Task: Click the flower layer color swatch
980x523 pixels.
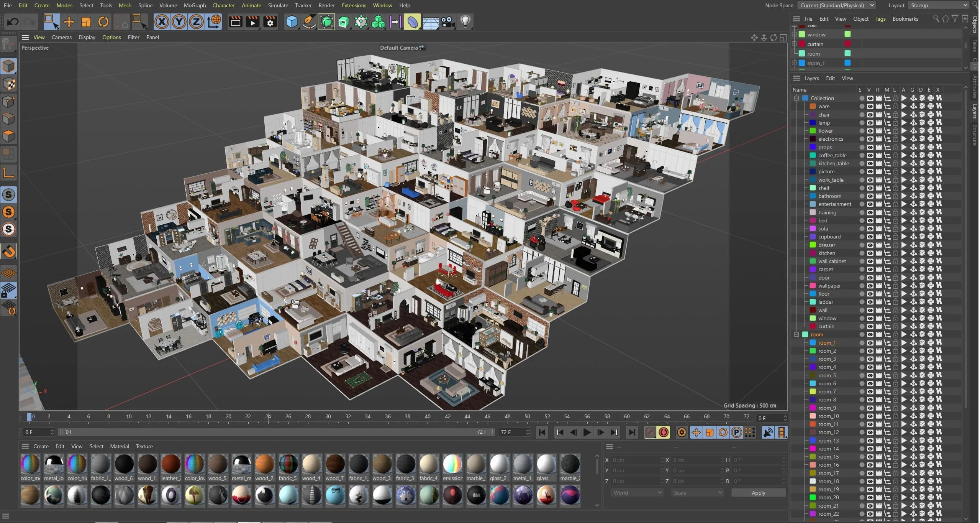Action: coord(813,131)
